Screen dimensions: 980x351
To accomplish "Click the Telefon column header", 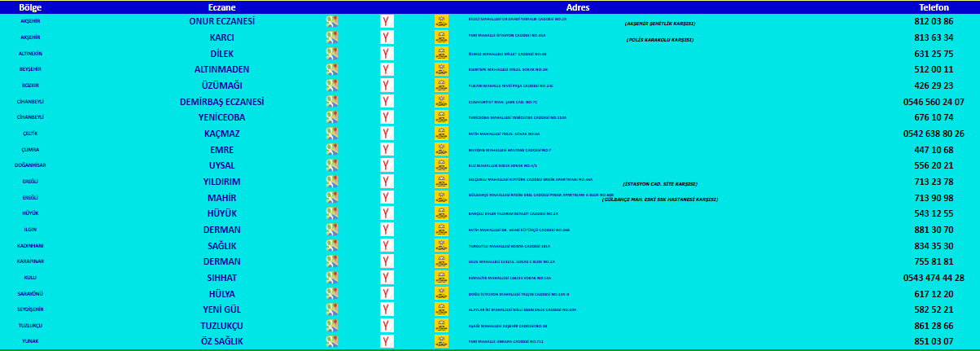I will coord(934,7).
